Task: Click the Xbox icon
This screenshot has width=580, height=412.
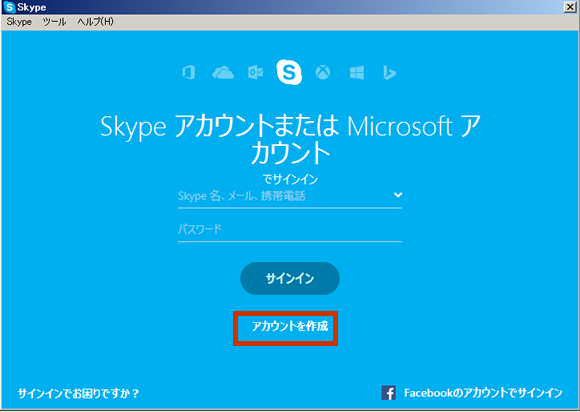Action: pyautogui.click(x=323, y=72)
